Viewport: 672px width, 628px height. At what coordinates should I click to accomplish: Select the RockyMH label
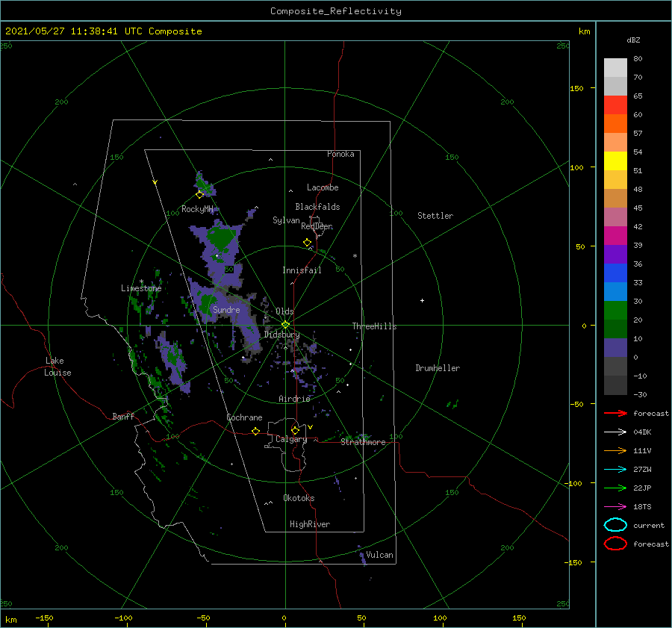click(198, 209)
